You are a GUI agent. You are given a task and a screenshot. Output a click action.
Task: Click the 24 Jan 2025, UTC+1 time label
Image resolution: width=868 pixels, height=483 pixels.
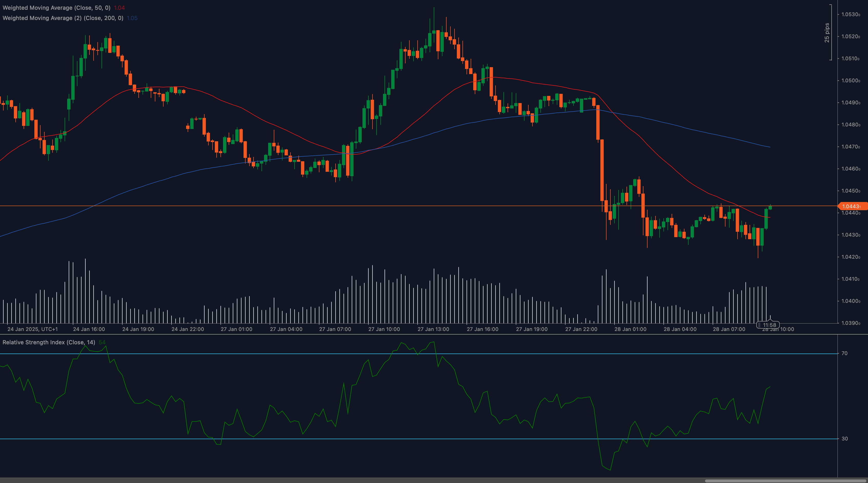(x=32, y=329)
